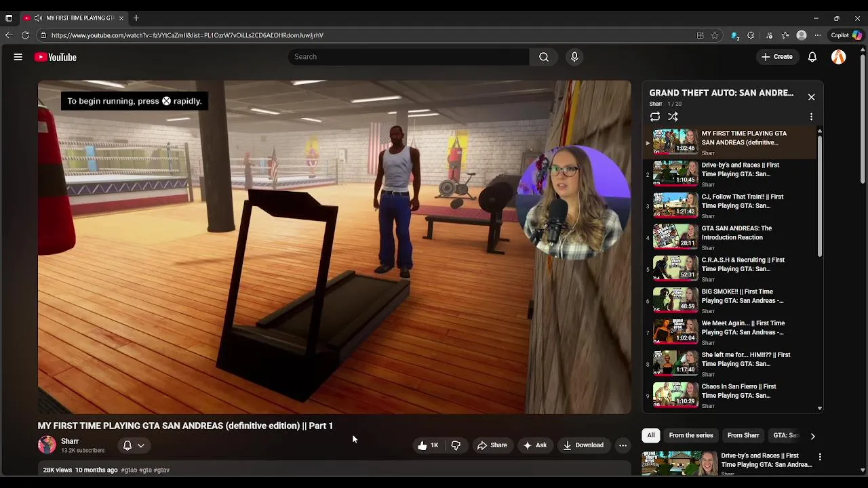
Task: Add page to favorites star
Action: tap(715, 35)
